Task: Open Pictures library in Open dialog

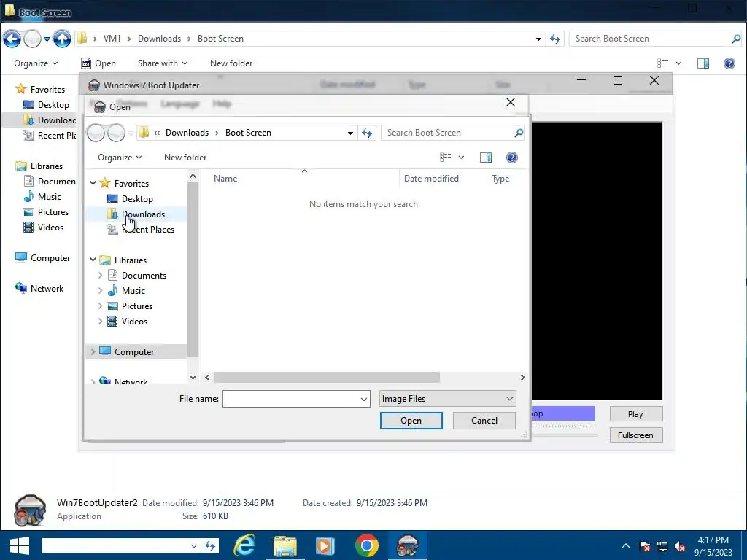Action: point(136,306)
